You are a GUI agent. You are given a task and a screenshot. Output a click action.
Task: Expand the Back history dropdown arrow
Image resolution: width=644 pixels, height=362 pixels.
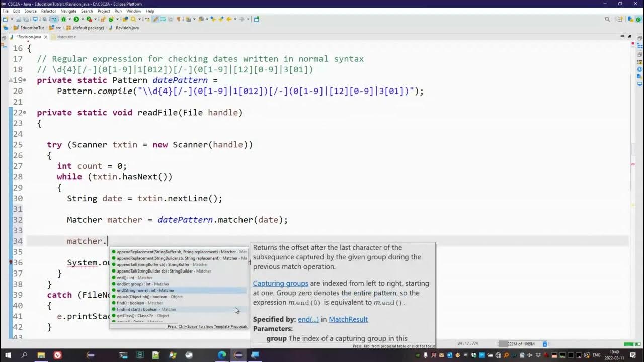pyautogui.click(x=235, y=19)
